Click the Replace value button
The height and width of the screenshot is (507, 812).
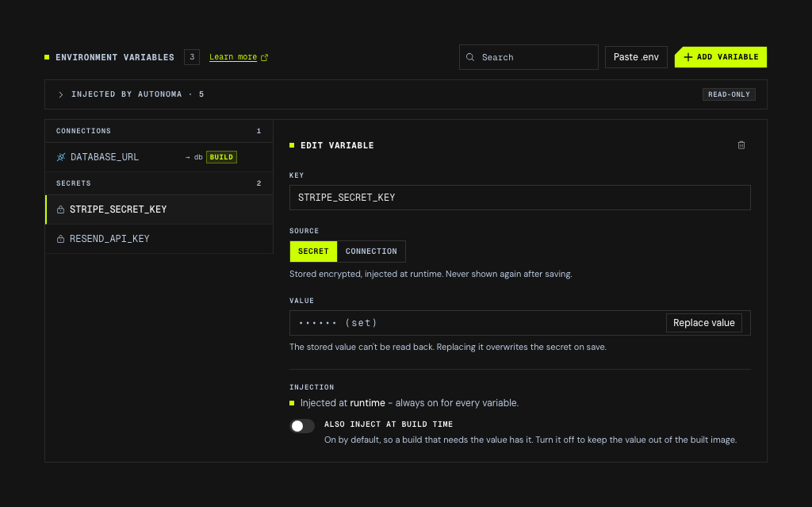tap(704, 323)
